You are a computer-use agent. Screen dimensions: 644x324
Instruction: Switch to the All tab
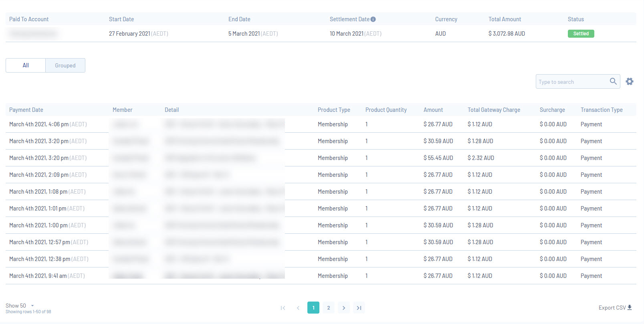(x=26, y=65)
